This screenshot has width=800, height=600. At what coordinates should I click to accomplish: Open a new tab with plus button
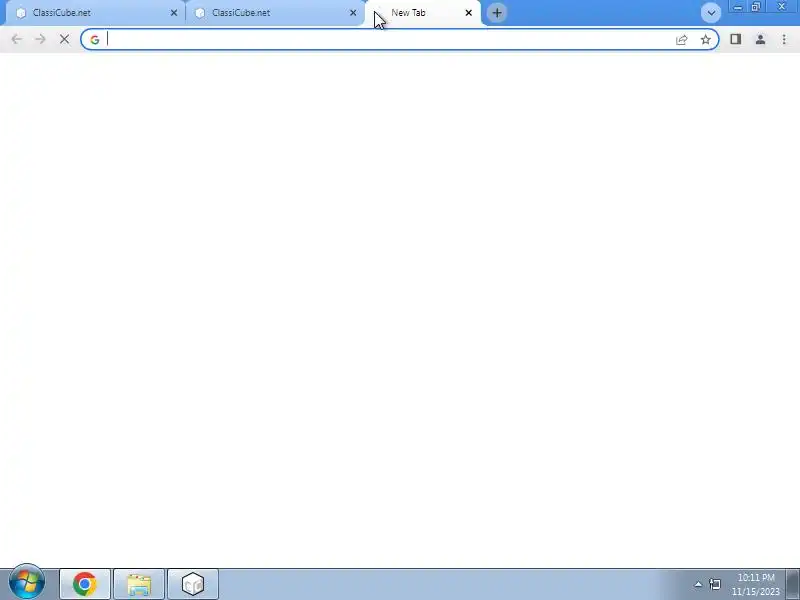[497, 13]
